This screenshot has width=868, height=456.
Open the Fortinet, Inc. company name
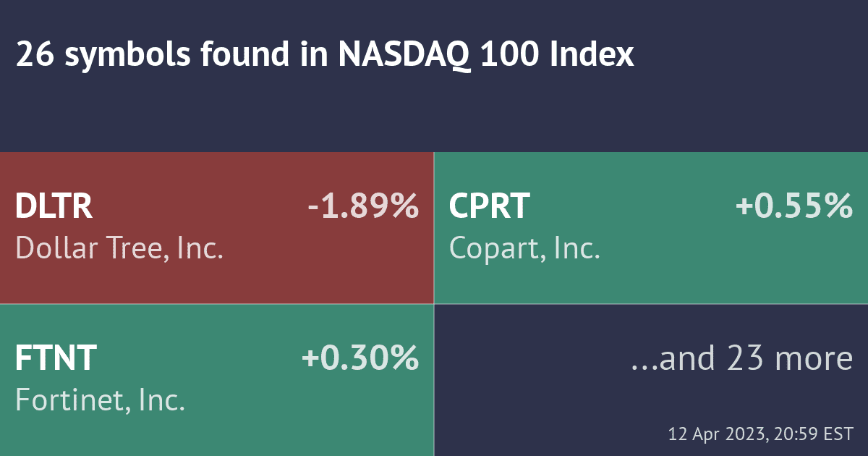tap(101, 400)
